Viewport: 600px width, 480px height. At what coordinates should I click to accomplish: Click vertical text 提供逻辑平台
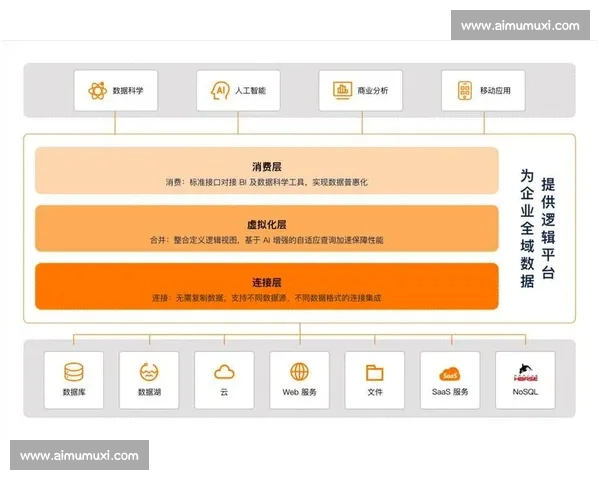pos(548,229)
